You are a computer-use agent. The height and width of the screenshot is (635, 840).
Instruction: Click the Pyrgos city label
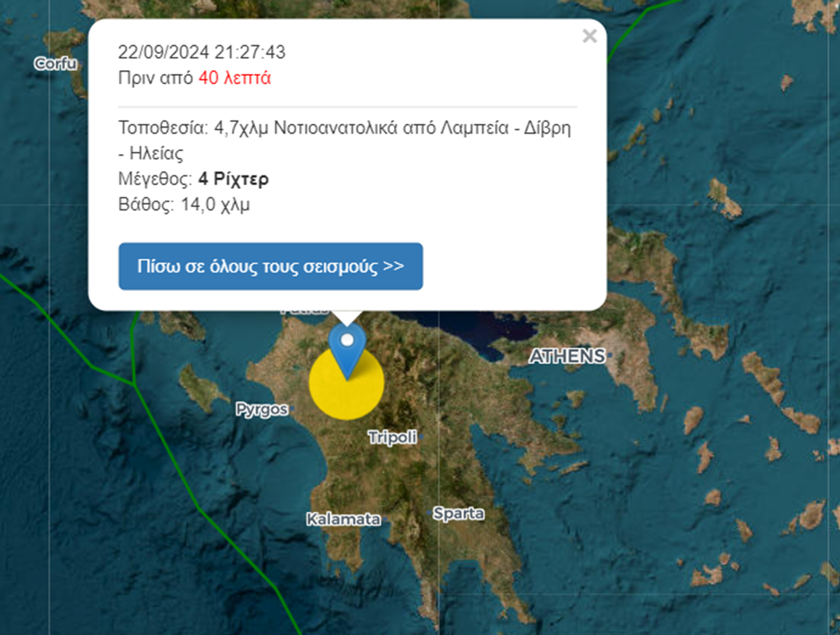click(x=262, y=409)
